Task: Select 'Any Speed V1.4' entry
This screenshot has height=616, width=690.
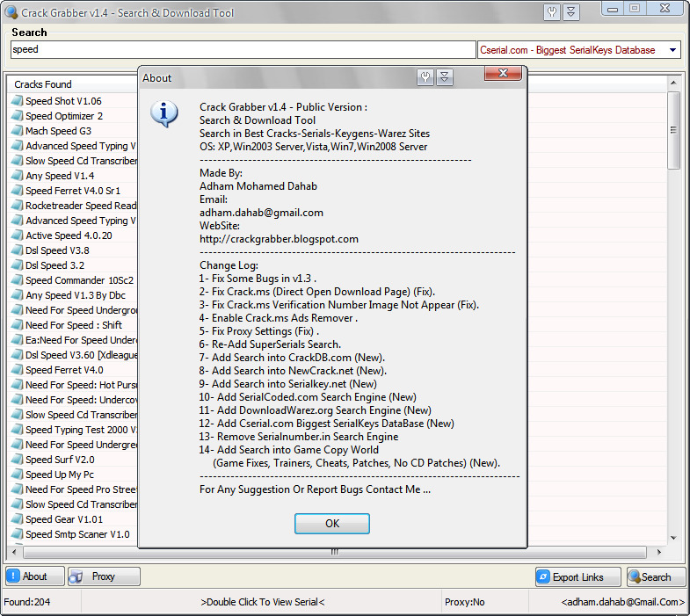Action: tap(60, 176)
